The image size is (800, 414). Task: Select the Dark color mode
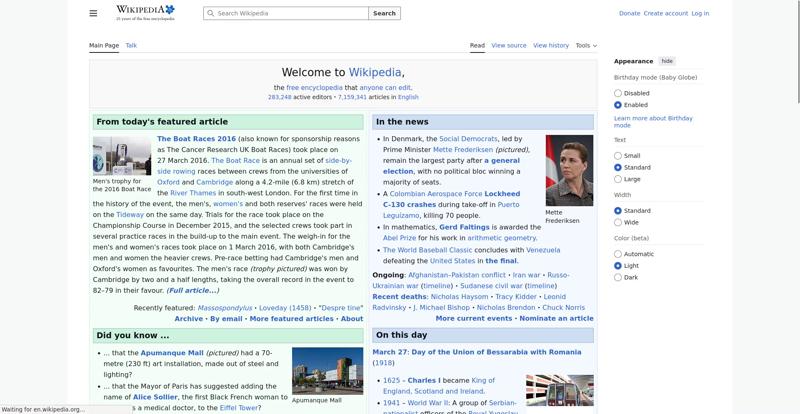click(x=618, y=277)
